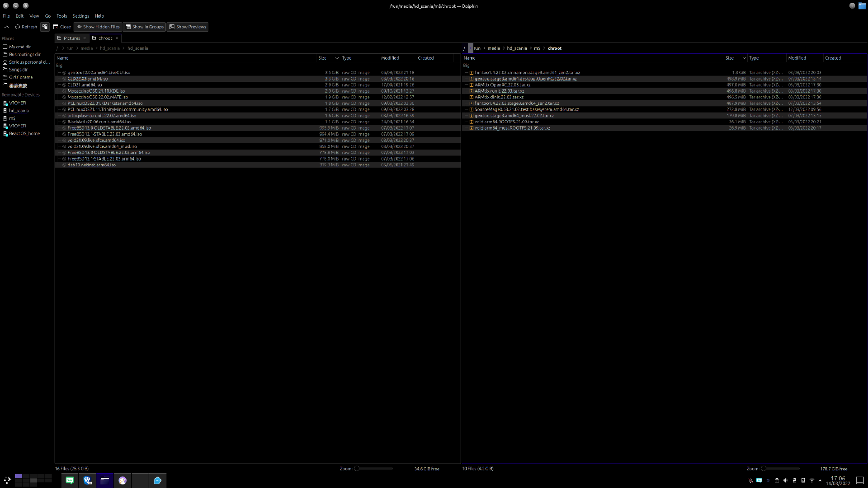Open the Settings menu

pyautogui.click(x=81, y=16)
